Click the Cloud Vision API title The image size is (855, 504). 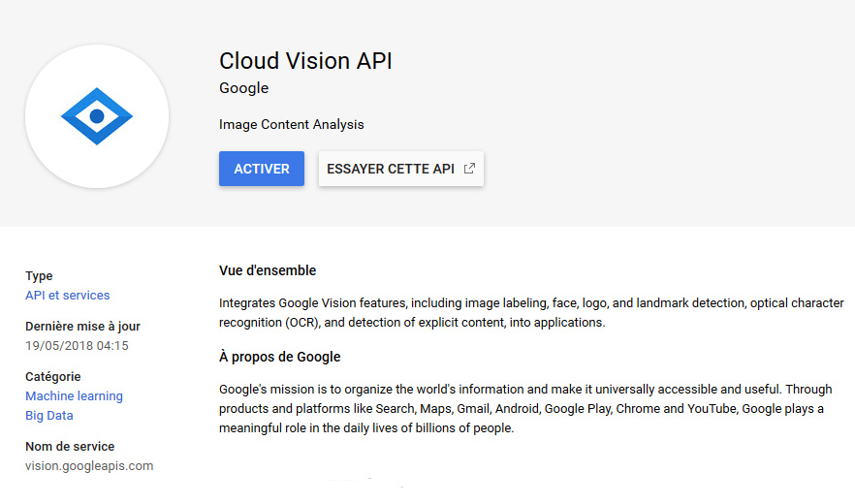[305, 60]
